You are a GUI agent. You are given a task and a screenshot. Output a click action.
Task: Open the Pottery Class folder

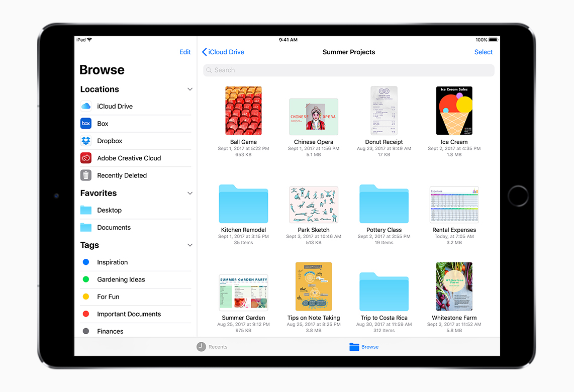click(x=384, y=204)
